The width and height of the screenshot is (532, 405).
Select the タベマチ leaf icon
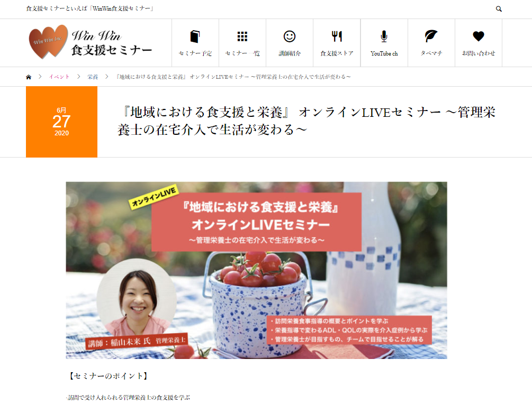point(431,36)
